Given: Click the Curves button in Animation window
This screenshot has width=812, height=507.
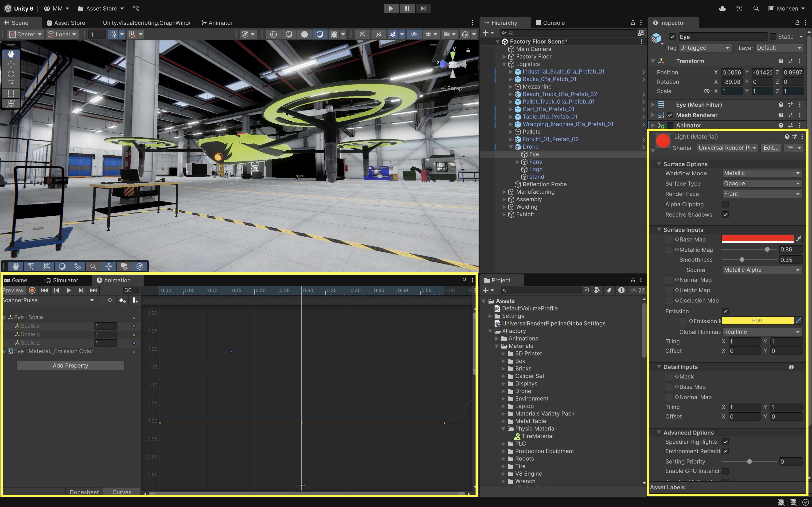Looking at the screenshot, I should (121, 492).
